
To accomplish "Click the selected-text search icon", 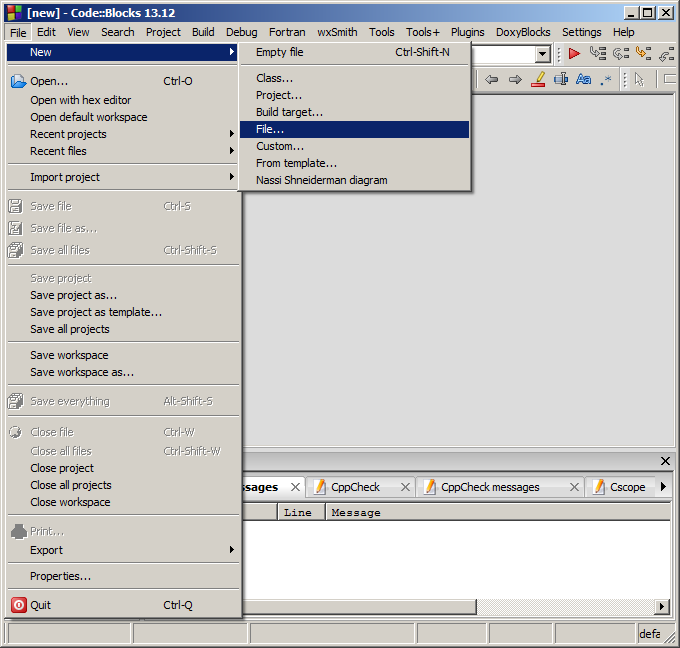I will [561, 80].
